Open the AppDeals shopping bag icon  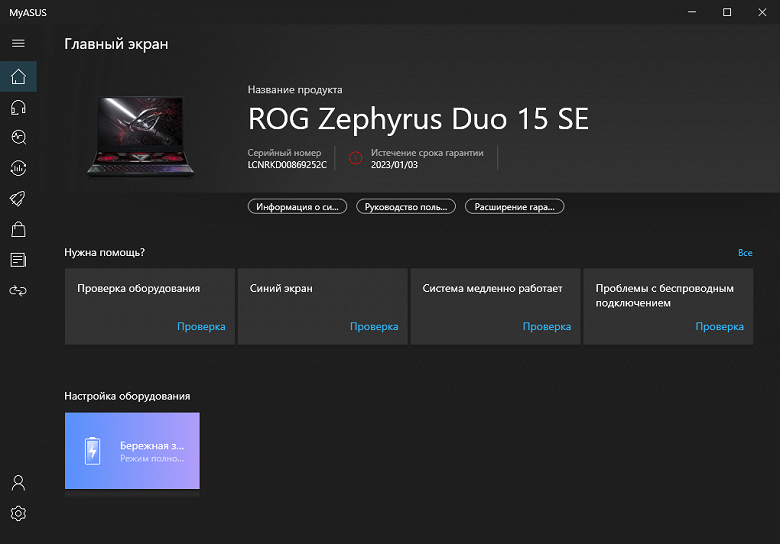[x=18, y=229]
